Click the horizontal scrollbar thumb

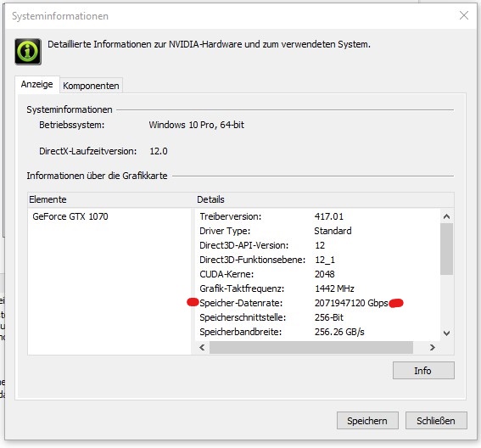coord(311,347)
